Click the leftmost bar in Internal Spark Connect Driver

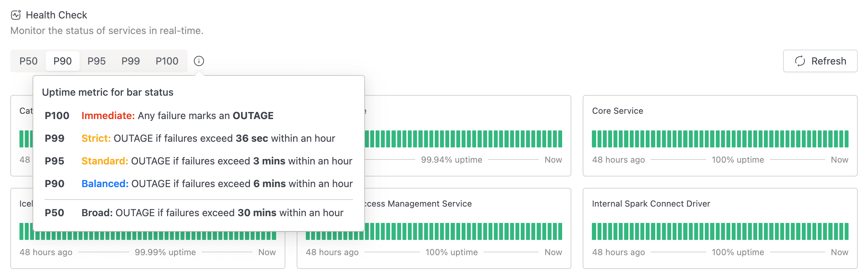pos(594,231)
